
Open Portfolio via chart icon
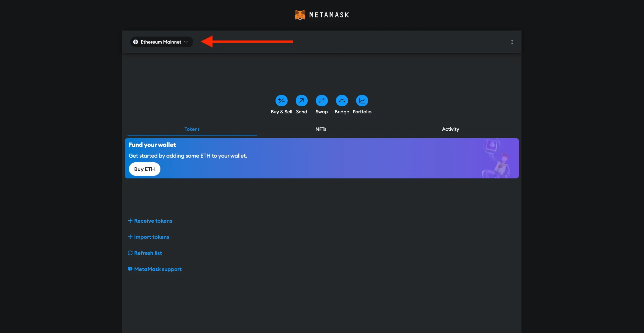(362, 101)
